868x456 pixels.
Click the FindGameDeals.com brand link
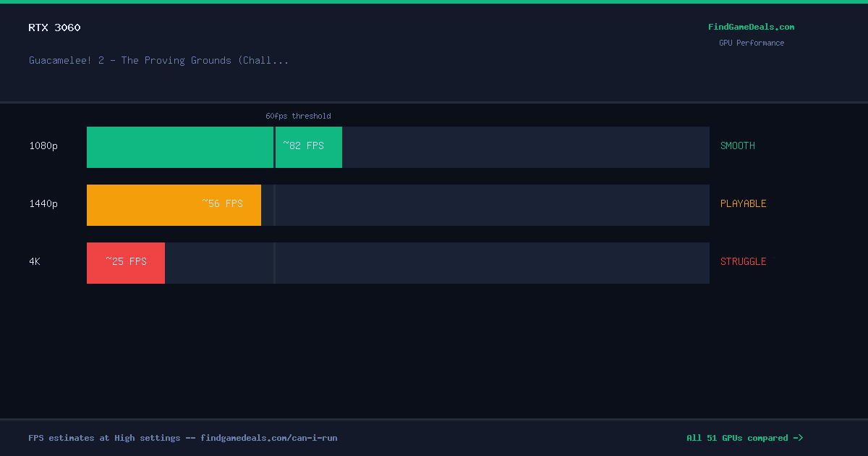point(751,27)
